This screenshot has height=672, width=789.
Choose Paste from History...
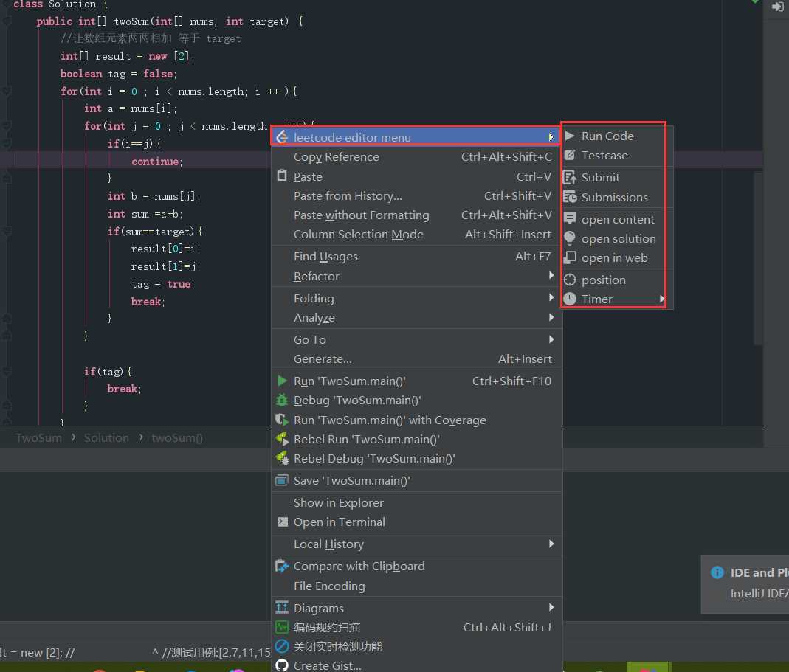click(x=416, y=195)
